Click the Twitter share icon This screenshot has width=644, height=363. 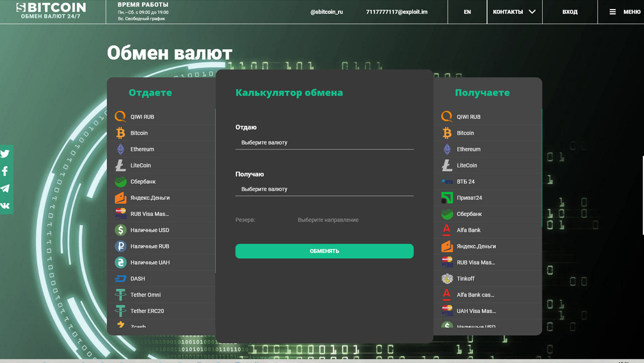tap(5, 154)
